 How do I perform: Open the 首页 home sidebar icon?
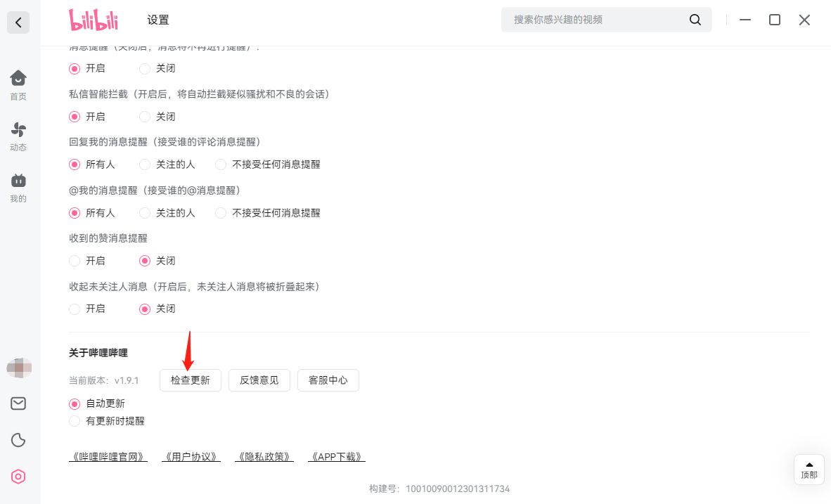tap(18, 85)
